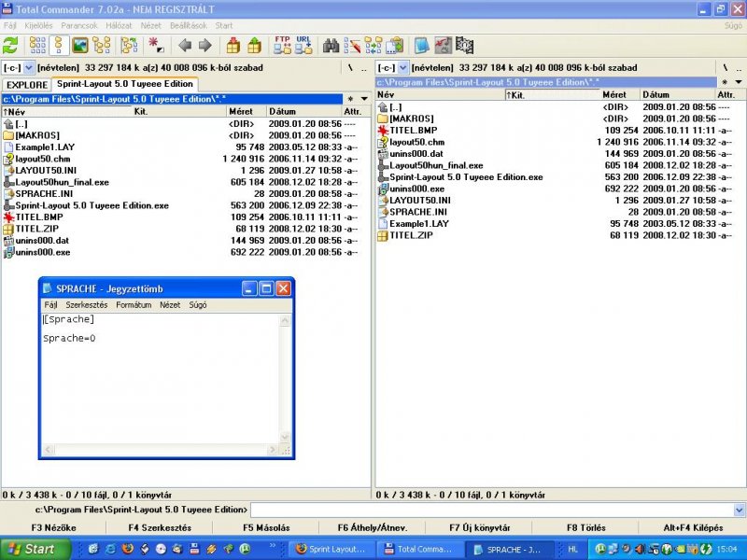747x560 pixels.
Task: Open file search binoculars icon
Action: click(x=331, y=46)
